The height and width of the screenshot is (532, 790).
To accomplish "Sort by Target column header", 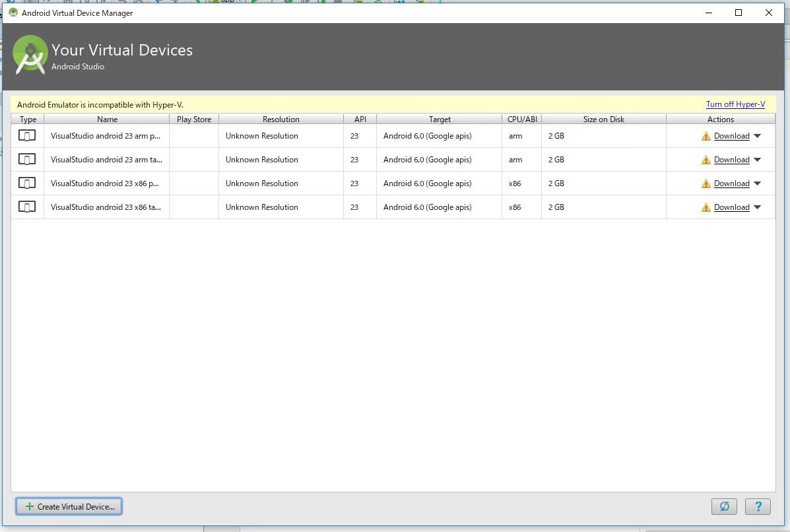I will [440, 119].
